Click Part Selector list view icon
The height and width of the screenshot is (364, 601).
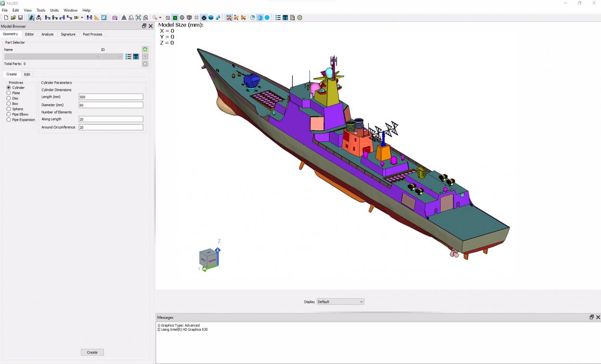coord(128,57)
